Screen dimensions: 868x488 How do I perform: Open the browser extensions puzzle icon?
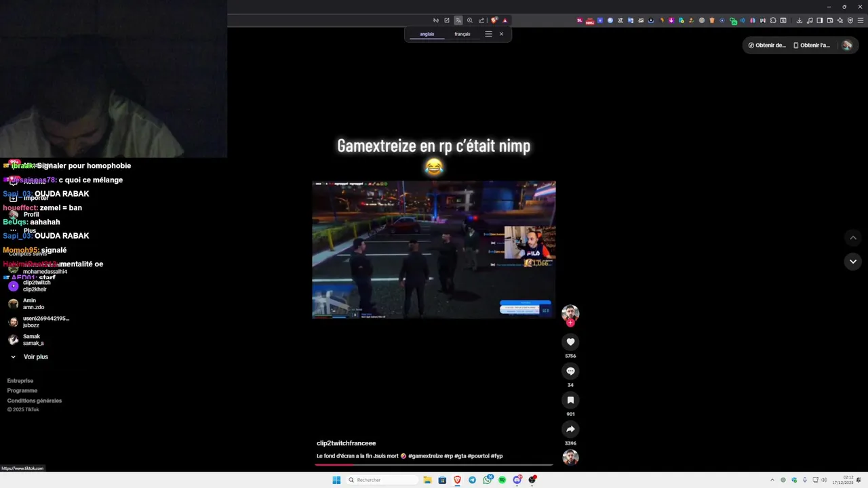(773, 20)
